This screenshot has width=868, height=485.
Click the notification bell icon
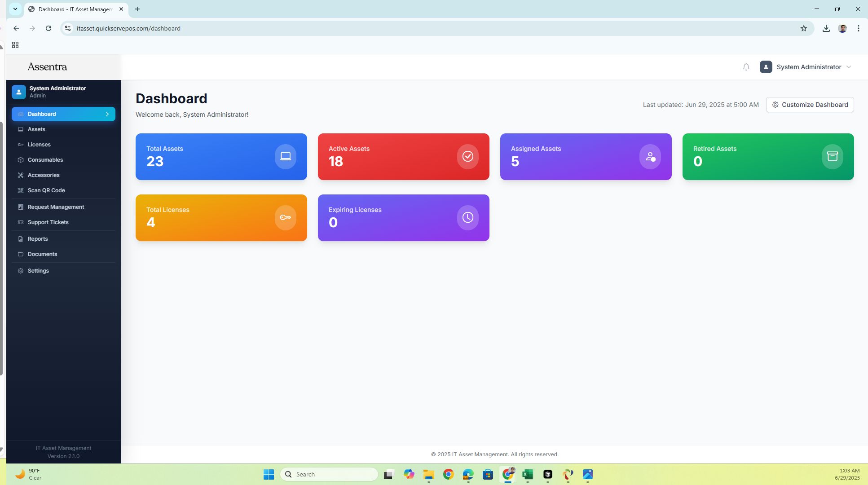coord(746,67)
